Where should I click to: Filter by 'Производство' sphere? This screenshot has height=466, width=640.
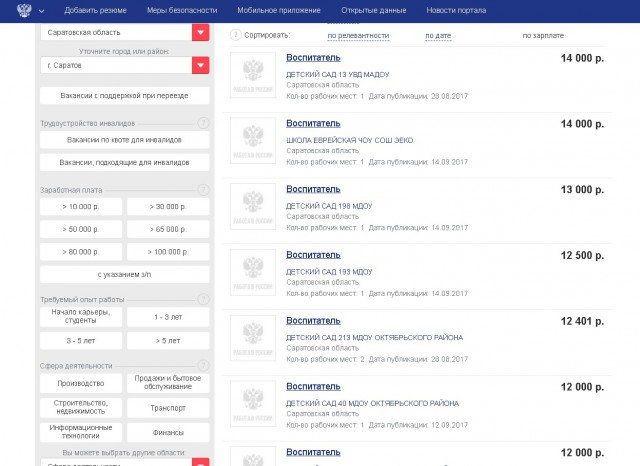click(x=81, y=383)
